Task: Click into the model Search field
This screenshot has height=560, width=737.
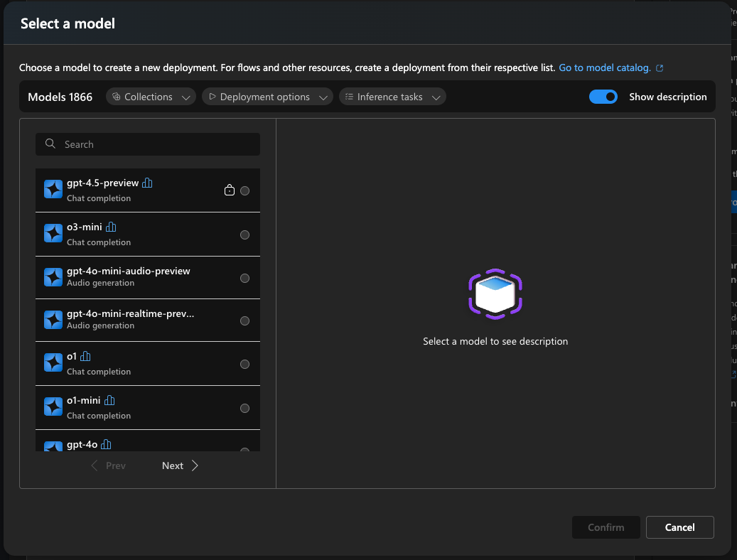Action: pyautogui.click(x=148, y=144)
